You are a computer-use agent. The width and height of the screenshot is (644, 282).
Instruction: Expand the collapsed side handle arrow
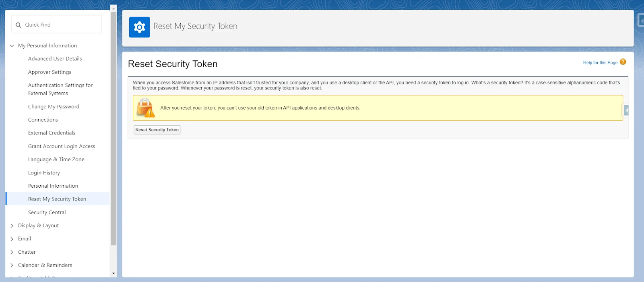pyautogui.click(x=626, y=110)
